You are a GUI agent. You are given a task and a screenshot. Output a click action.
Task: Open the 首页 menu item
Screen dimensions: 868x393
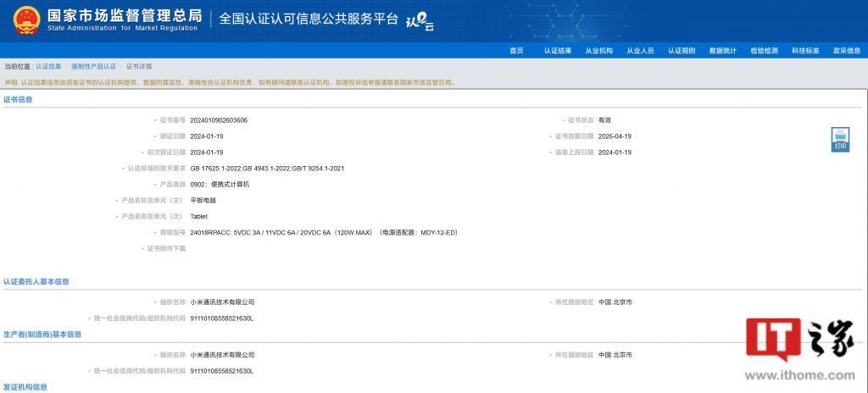pos(516,50)
